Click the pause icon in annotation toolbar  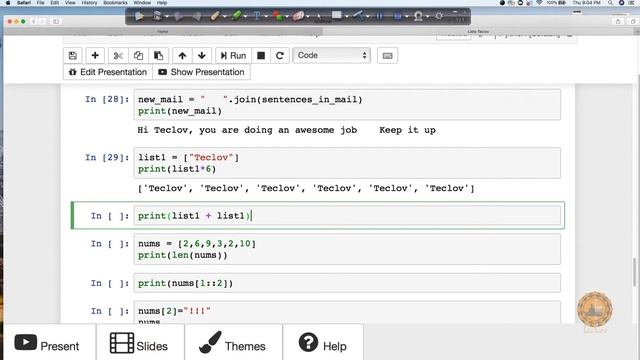pos(379,16)
